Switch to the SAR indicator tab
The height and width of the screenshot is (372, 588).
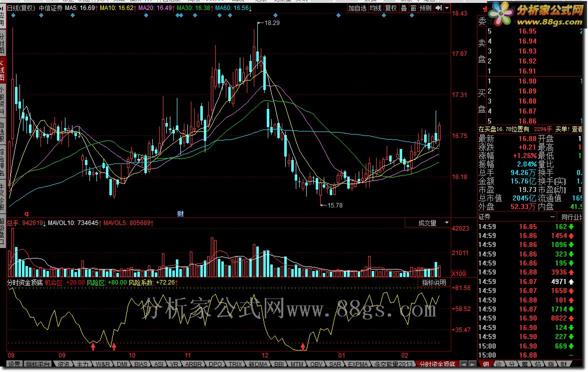click(335, 364)
